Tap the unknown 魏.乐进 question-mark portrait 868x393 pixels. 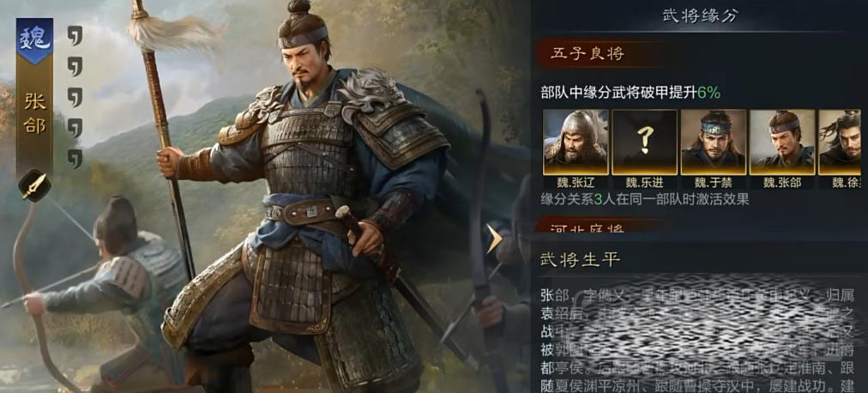(x=644, y=142)
